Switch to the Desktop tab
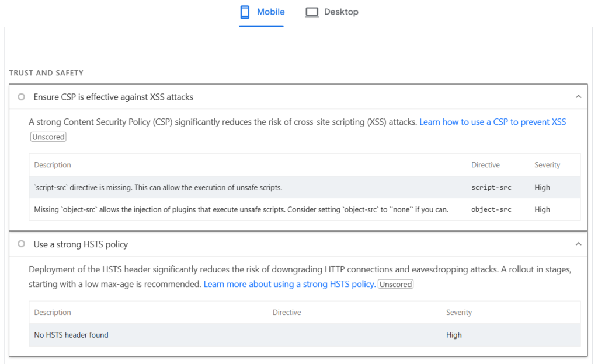 pos(341,12)
